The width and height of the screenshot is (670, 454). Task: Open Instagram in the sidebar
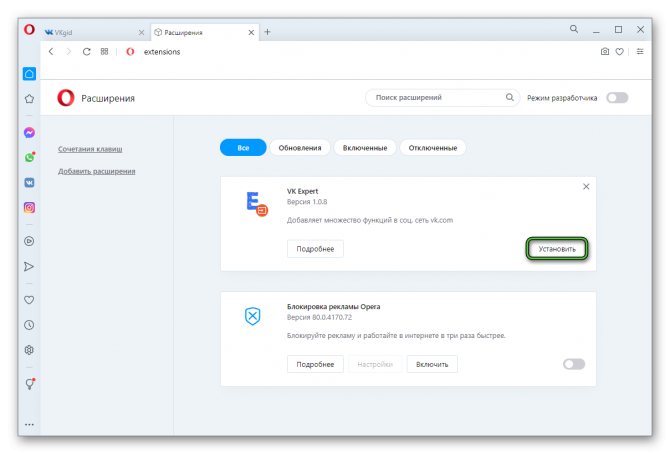coord(29,208)
